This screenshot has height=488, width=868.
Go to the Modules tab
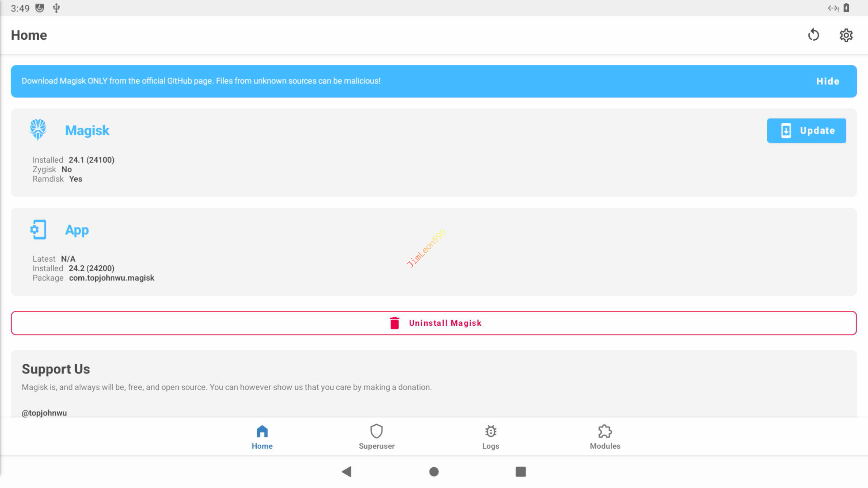(x=605, y=437)
